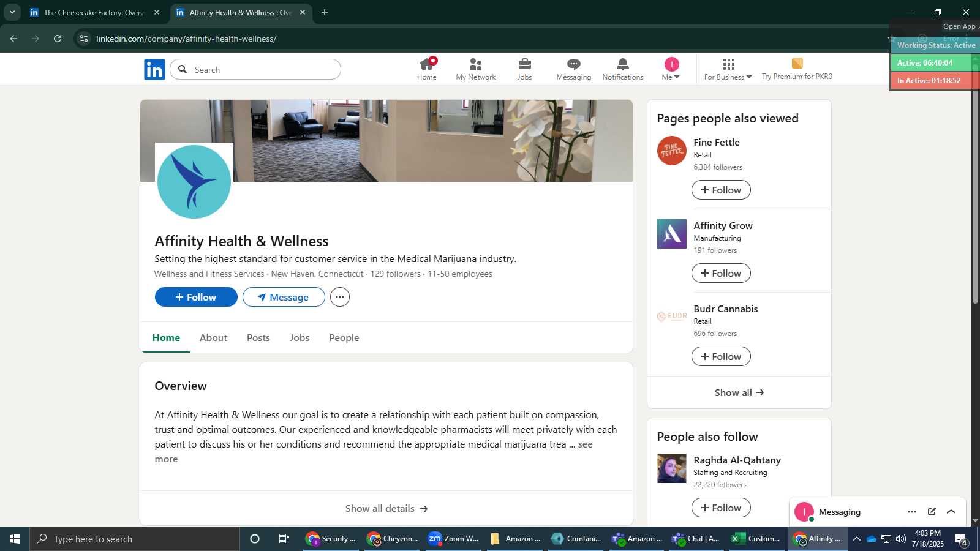Click the volume speaker tray icon
Screen dimensions: 980x551
901,539
